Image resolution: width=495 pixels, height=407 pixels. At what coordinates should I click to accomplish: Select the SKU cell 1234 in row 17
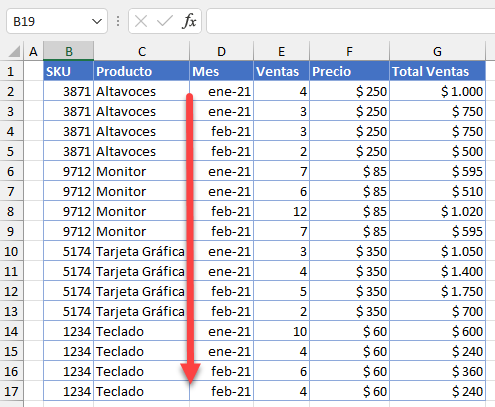tap(69, 391)
